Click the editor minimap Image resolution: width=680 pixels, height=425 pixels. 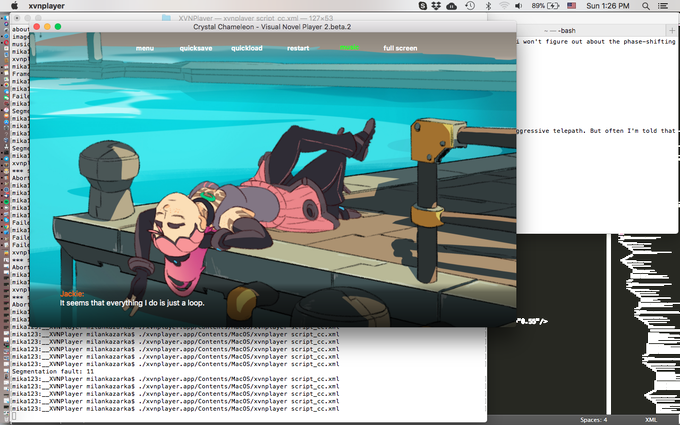coord(645,324)
